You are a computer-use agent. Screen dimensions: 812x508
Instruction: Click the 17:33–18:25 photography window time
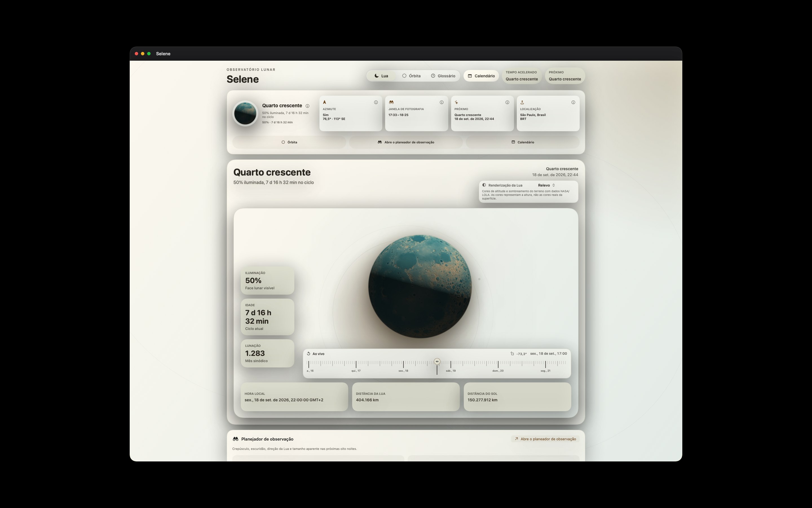[398, 115]
